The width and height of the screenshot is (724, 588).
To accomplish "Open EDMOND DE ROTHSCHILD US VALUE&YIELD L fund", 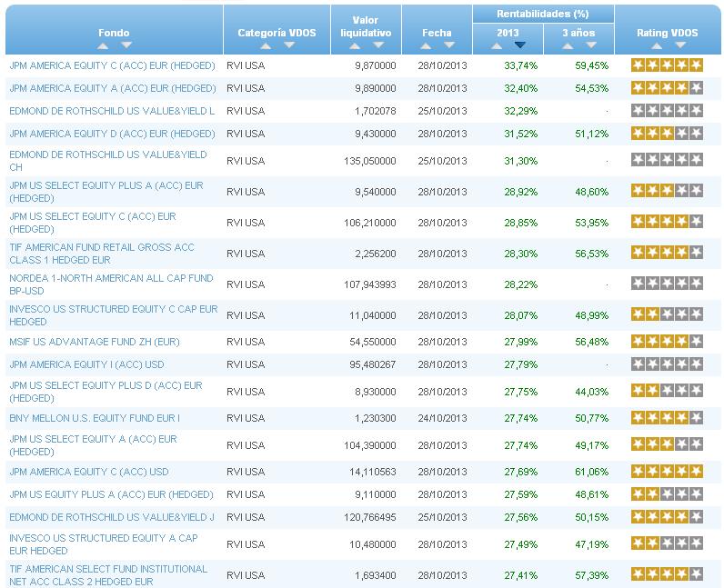I will (111, 111).
